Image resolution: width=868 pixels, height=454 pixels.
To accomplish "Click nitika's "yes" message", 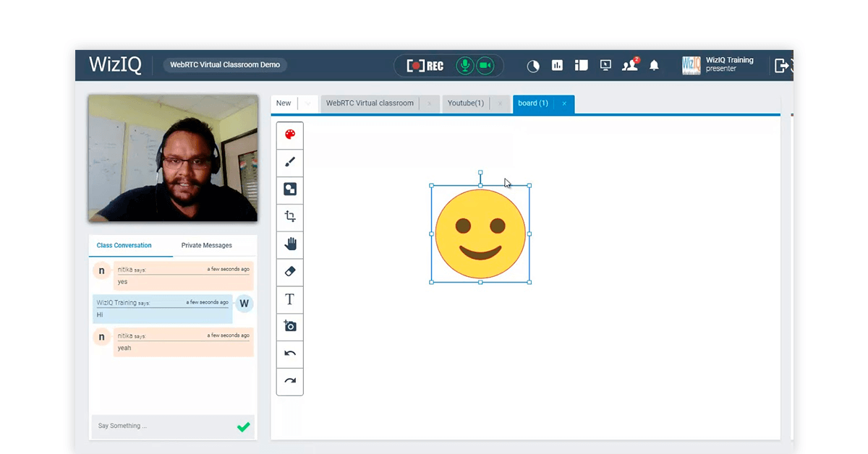I will tap(184, 275).
